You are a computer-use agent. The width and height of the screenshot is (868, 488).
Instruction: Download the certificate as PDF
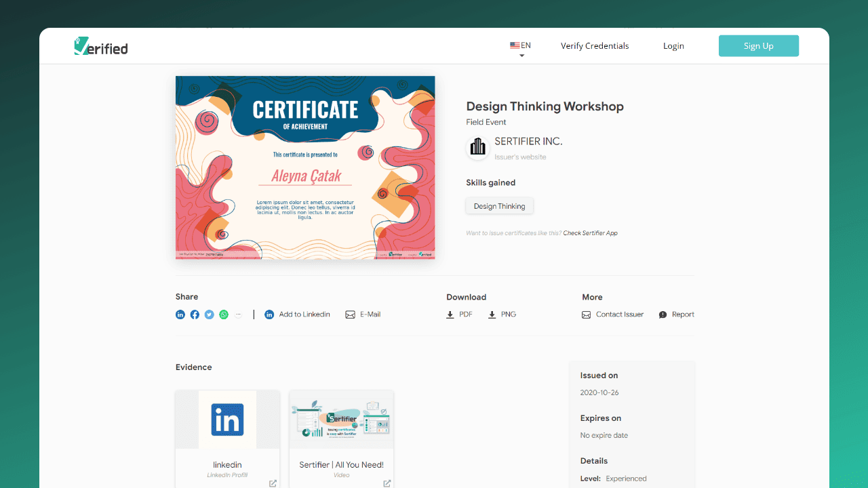click(460, 314)
